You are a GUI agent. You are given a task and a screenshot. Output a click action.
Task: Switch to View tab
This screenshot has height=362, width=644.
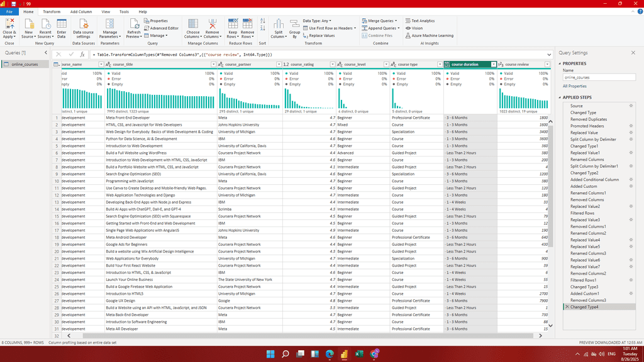point(106,12)
